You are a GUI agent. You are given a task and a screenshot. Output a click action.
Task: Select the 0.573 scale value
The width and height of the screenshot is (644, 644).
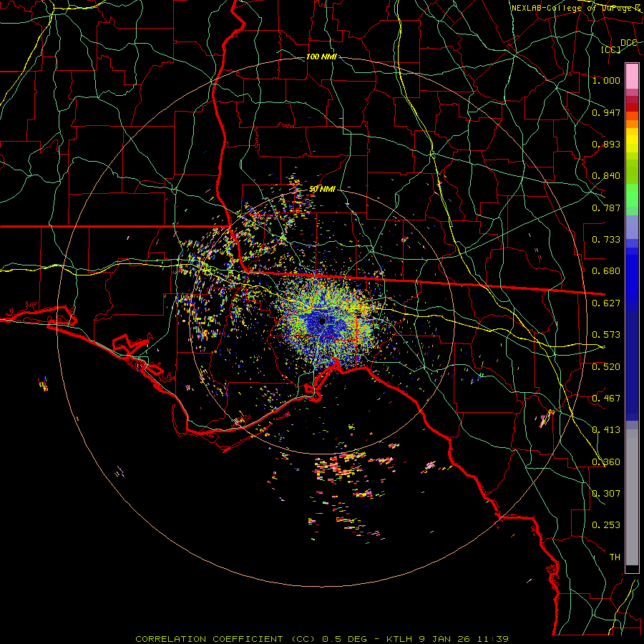click(606, 335)
